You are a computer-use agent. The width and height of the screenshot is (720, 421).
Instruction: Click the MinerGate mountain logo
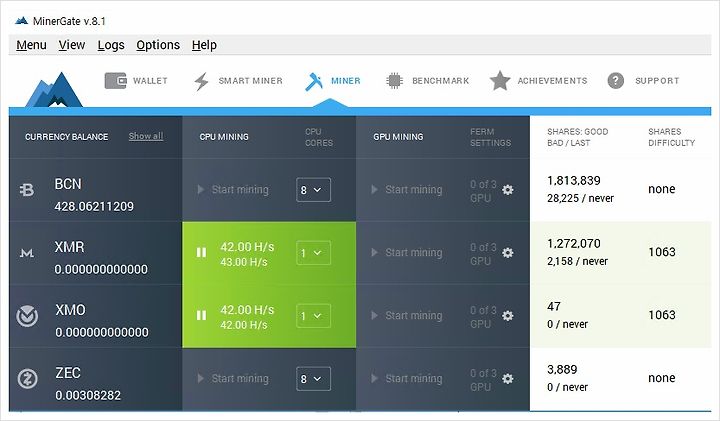click(54, 89)
